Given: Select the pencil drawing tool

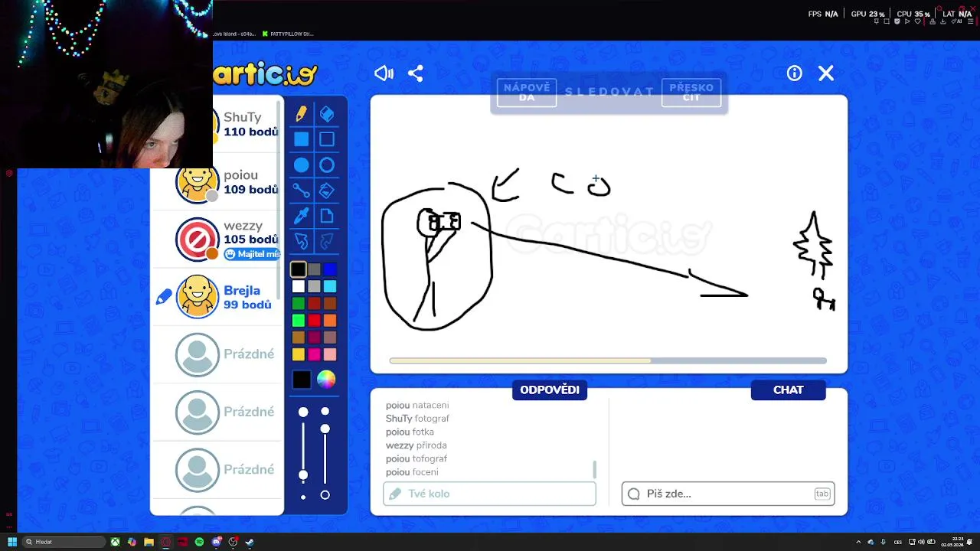Looking at the screenshot, I should [301, 114].
